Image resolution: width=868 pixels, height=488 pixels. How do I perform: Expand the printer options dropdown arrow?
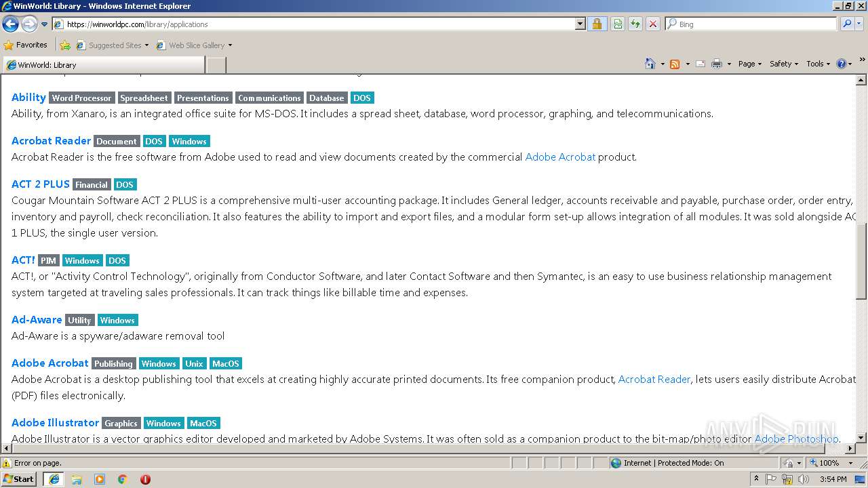pyautogui.click(x=729, y=64)
